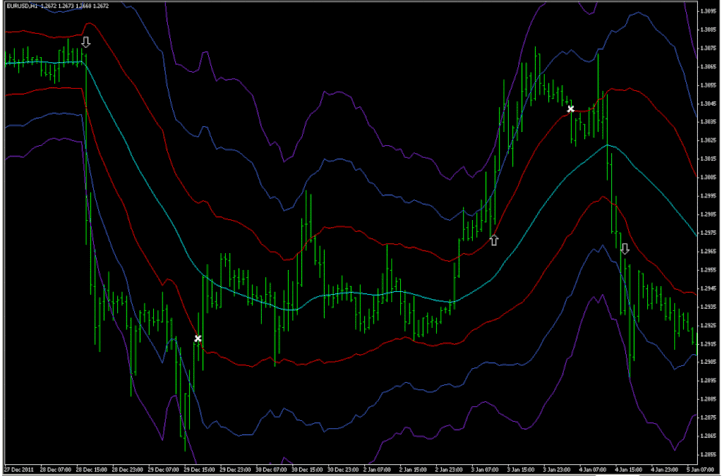This screenshot has height=476, width=722.
Task: Click the 1.2905 price level label
Action: (x=709, y=362)
